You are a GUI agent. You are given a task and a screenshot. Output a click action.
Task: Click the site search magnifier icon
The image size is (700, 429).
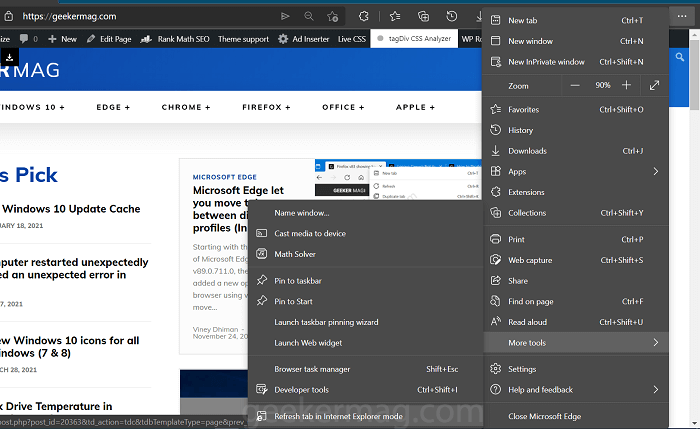[x=679, y=57]
